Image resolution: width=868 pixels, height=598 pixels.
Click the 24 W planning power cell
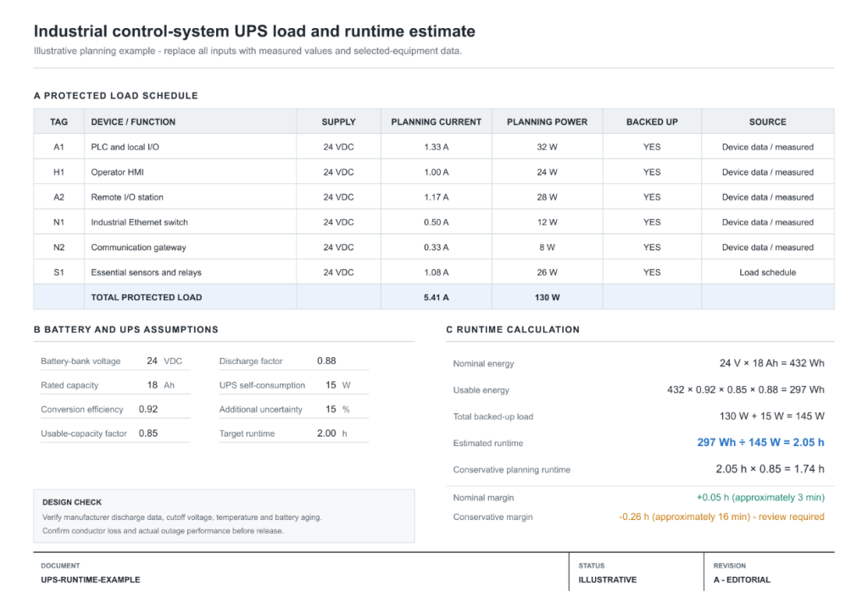[547, 172]
